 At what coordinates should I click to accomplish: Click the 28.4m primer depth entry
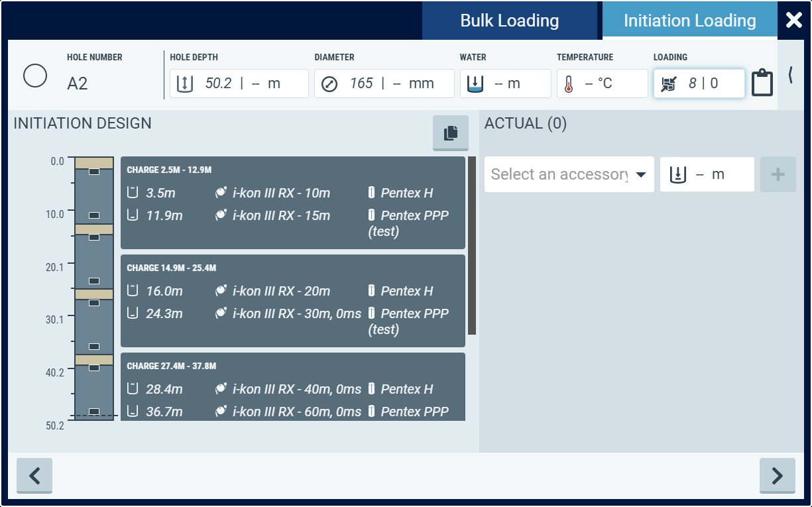click(164, 390)
